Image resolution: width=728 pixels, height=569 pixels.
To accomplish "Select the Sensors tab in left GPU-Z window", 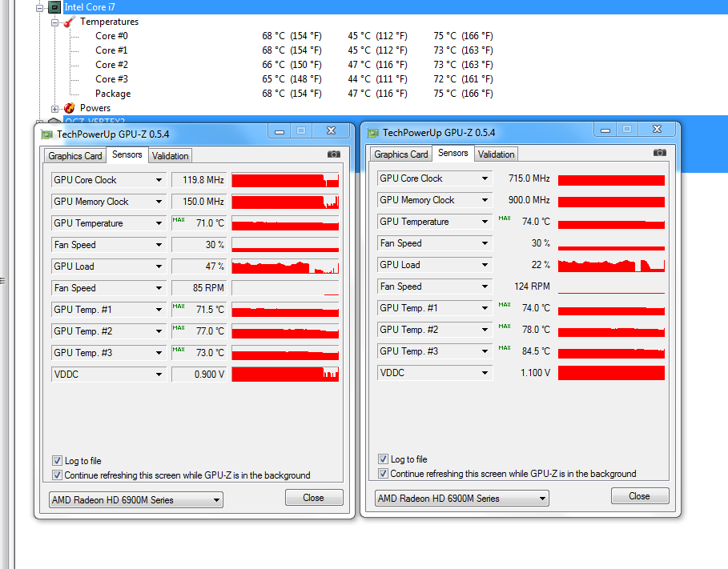I will tap(127, 154).
